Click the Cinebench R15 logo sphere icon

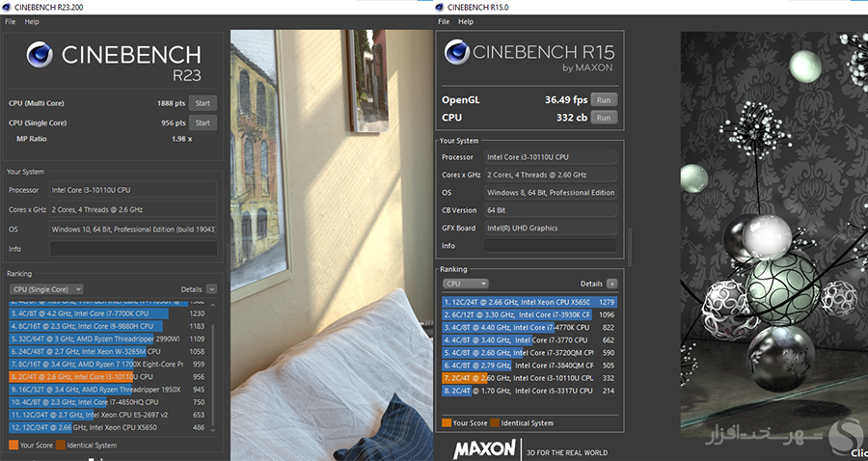tap(457, 52)
